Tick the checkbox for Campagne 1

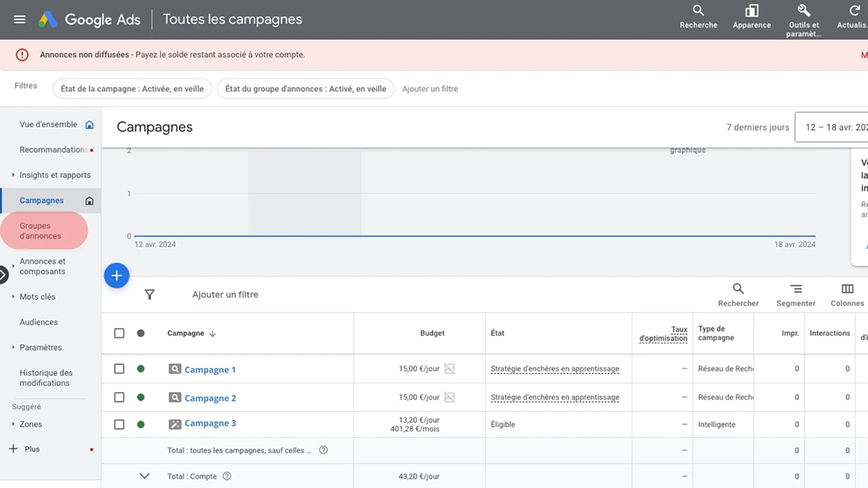tap(119, 368)
